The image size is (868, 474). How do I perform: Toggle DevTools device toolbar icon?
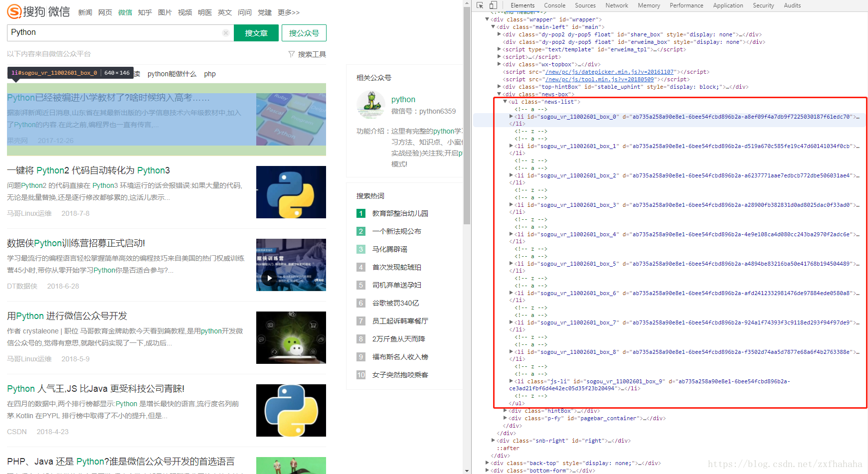coord(493,5)
